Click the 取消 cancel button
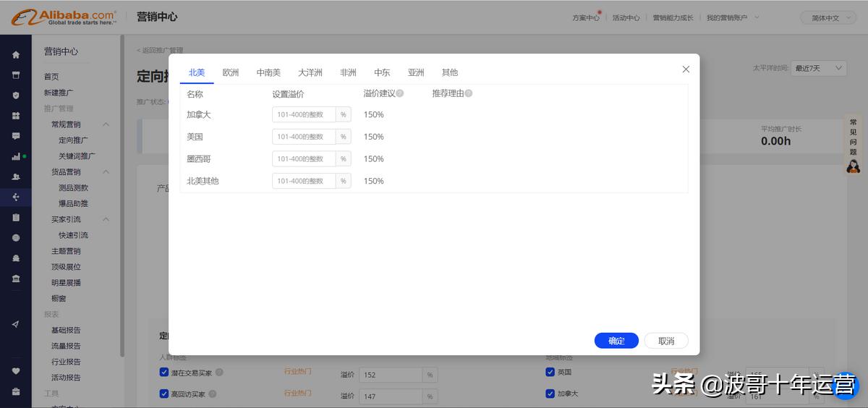Viewport: 868px width, 408px height. pyautogui.click(x=665, y=341)
